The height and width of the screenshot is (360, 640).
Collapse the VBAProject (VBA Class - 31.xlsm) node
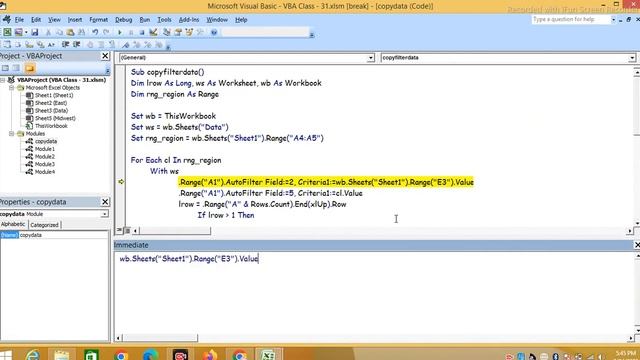[x=2, y=80]
